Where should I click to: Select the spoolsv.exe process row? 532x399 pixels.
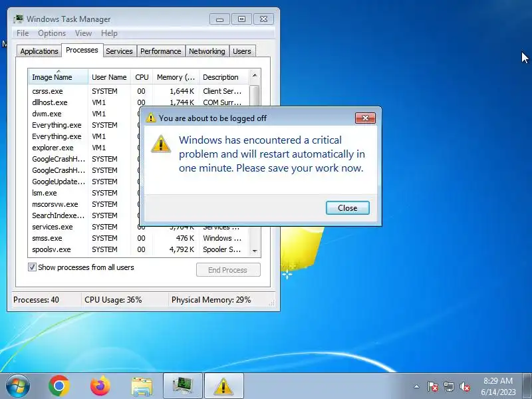point(138,249)
